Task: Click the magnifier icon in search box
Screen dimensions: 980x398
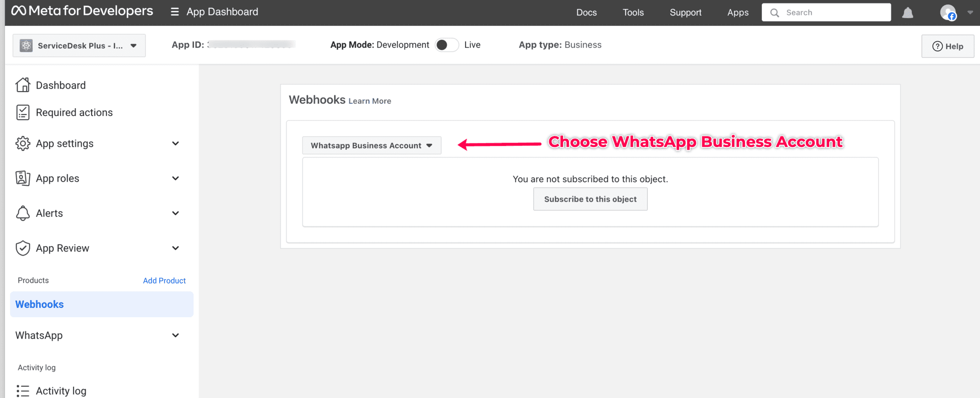Action: pos(775,13)
